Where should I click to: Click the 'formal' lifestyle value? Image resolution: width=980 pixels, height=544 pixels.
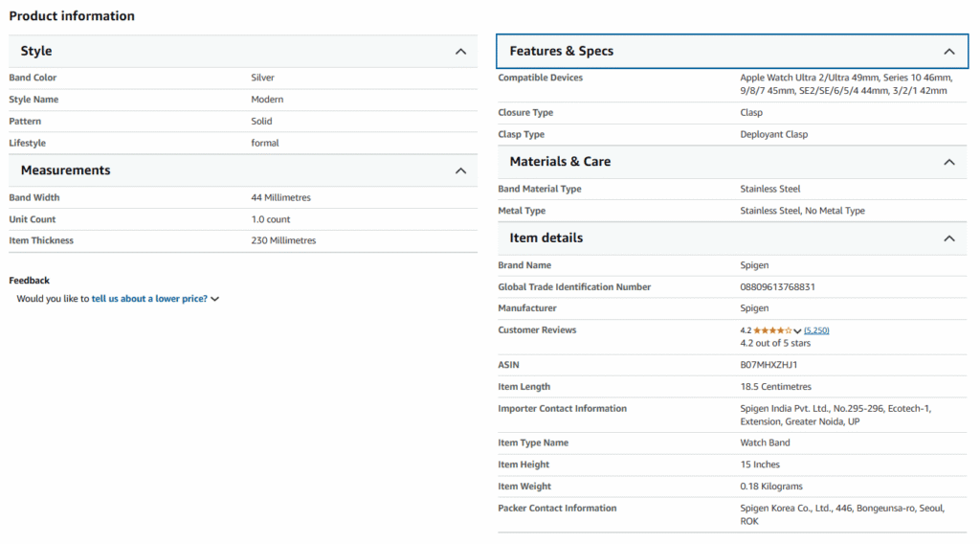(x=265, y=144)
